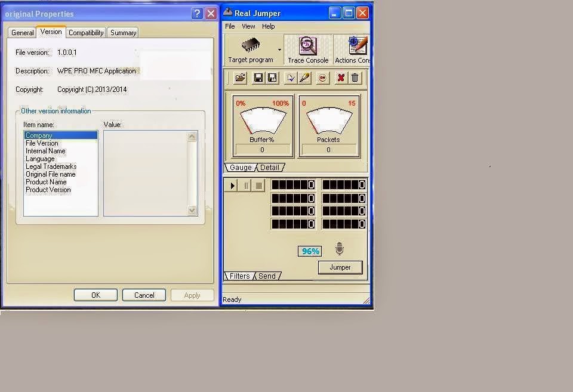Select Language in the item list
Image resolution: width=573 pixels, height=392 pixels.
(x=61, y=159)
